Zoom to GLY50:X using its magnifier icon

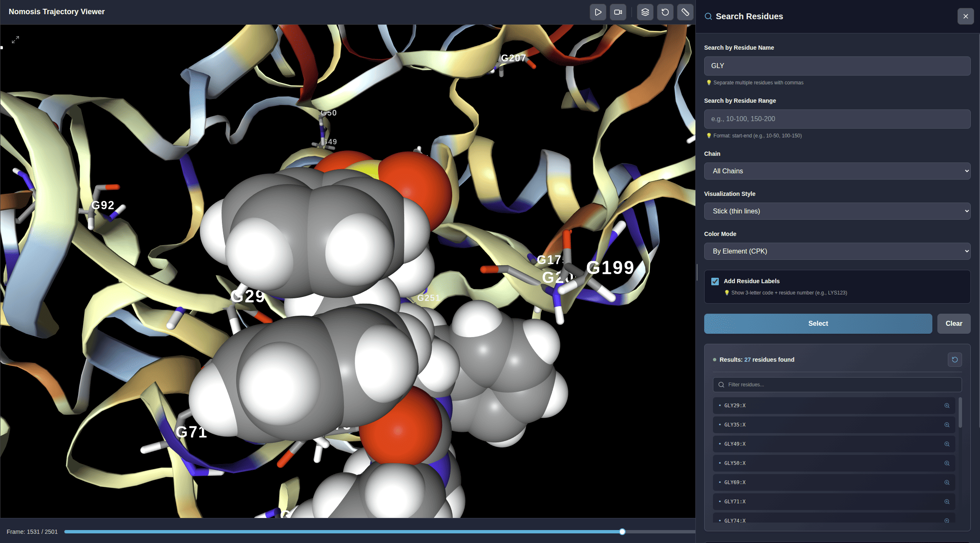(947, 463)
